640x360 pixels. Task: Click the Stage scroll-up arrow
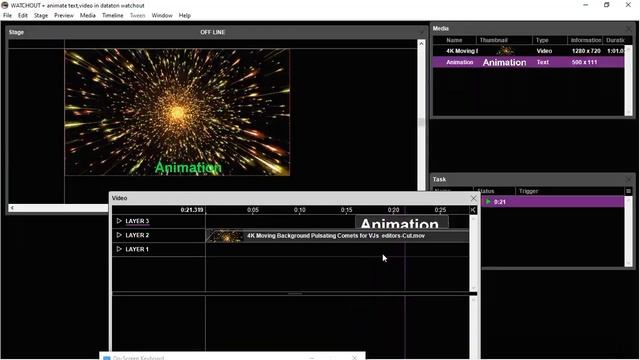(x=421, y=43)
